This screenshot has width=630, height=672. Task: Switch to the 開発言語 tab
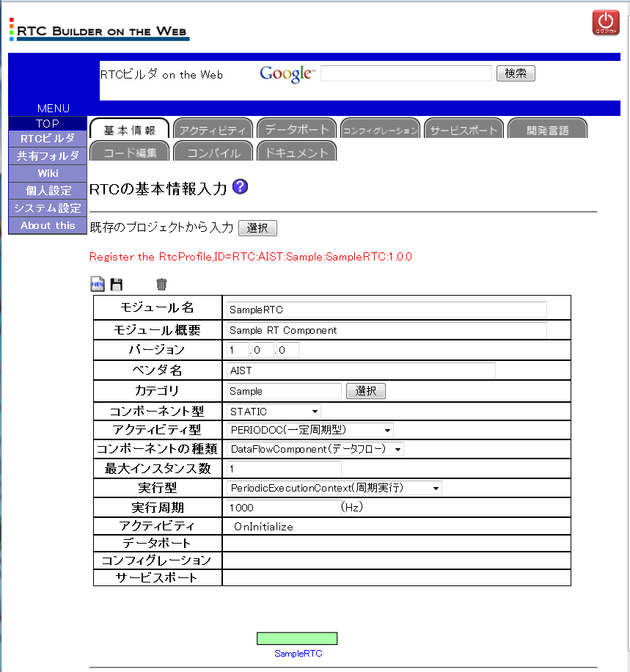coord(547,128)
